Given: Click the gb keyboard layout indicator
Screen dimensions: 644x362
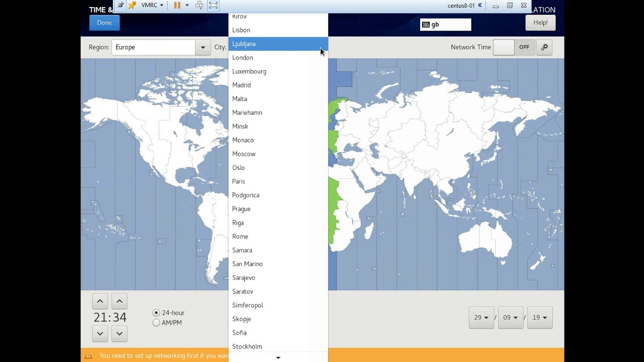Looking at the screenshot, I should [446, 25].
